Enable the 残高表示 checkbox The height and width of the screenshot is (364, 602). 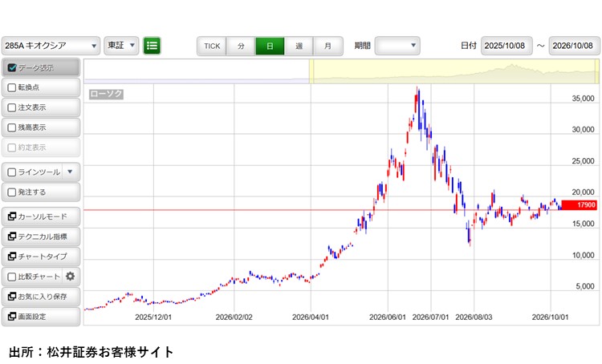(12, 127)
